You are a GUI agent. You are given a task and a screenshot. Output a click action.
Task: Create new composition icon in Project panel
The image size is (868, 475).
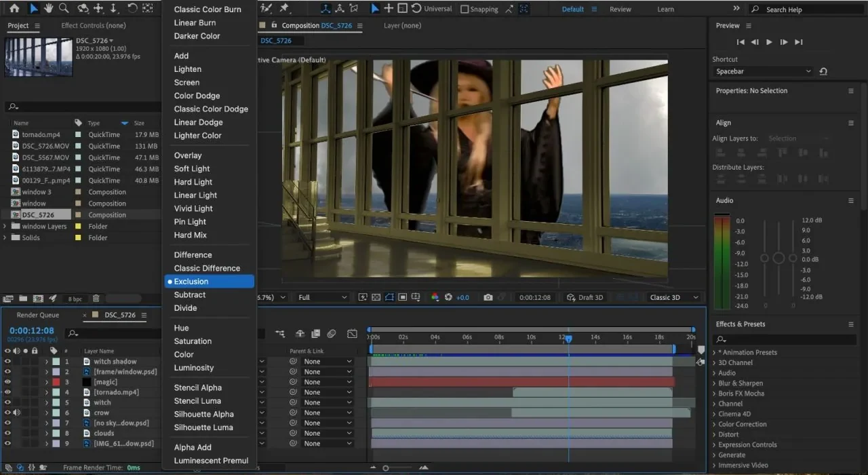pos(38,299)
